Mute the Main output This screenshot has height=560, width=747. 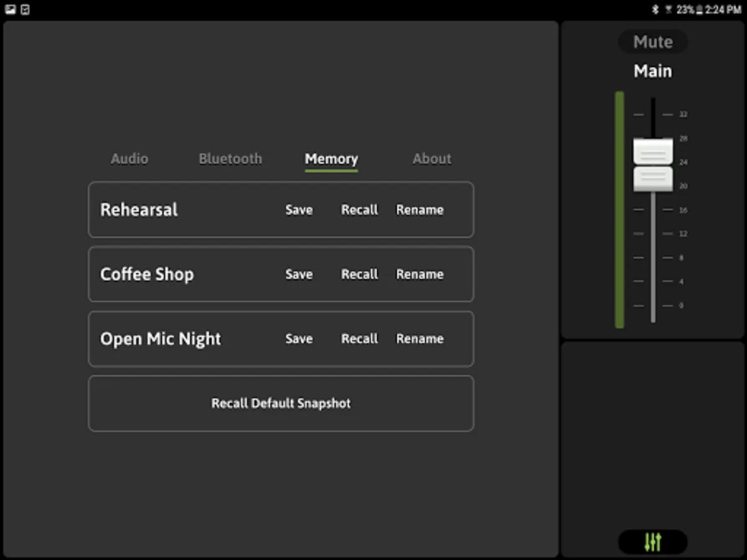pos(652,42)
